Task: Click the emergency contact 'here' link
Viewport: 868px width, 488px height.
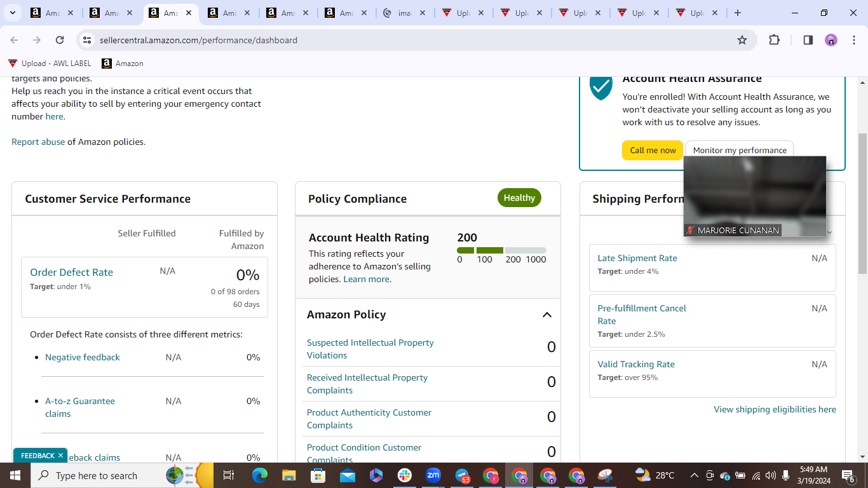Action: [54, 116]
